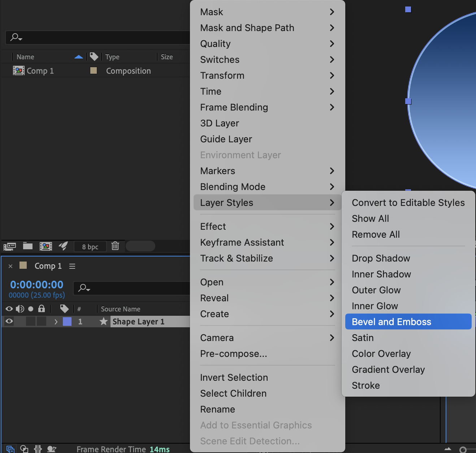476x453 pixels.
Task: Click the lock column header icon
Action: [42, 309]
